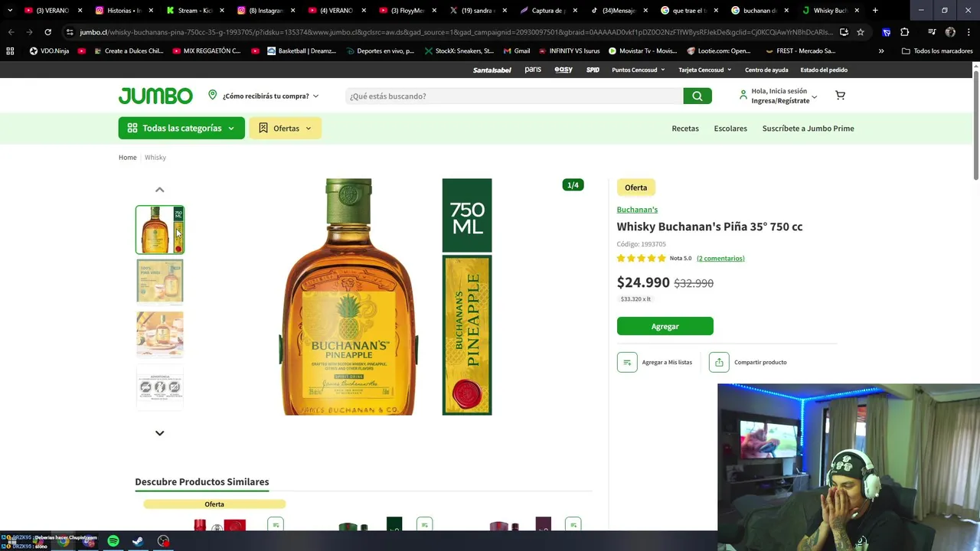
Task: Expand Puntos Cencosud menu
Action: click(x=638, y=70)
